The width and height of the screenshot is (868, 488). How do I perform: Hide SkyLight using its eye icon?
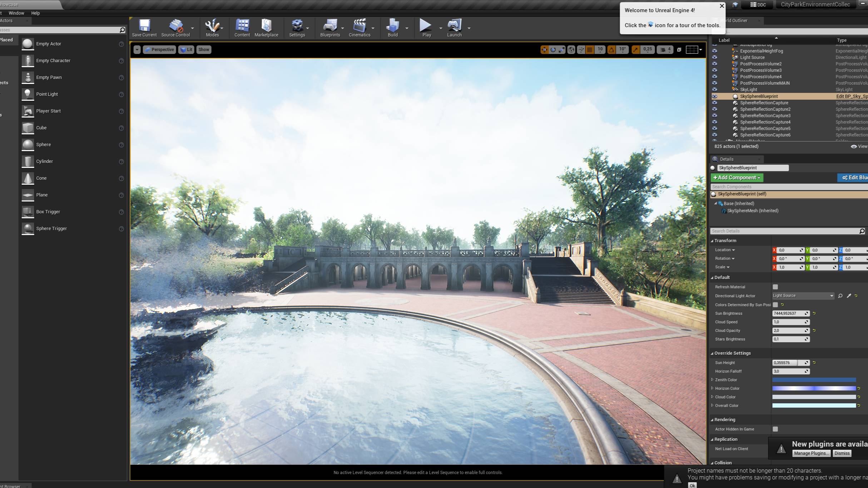click(714, 89)
